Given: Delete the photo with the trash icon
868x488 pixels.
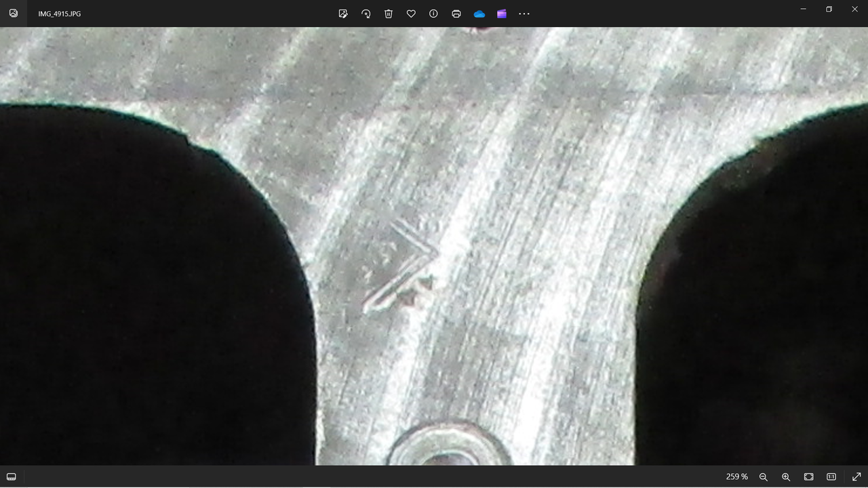Looking at the screenshot, I should (x=389, y=14).
